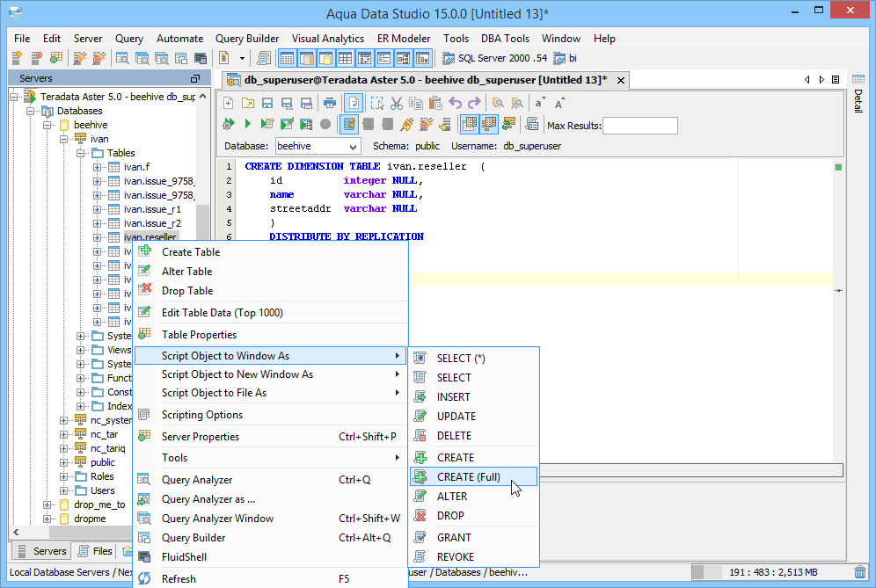Switch to the Files tab
This screenshot has width=876, height=588.
coord(96,551)
